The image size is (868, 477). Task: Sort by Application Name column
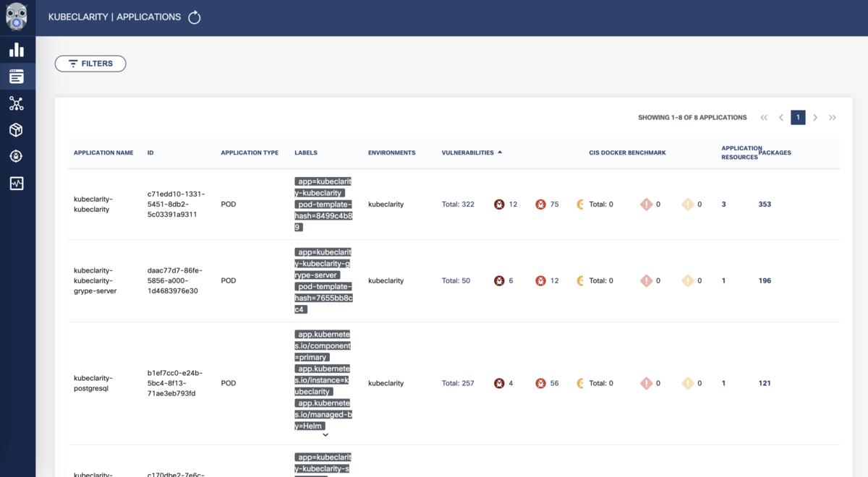point(103,152)
